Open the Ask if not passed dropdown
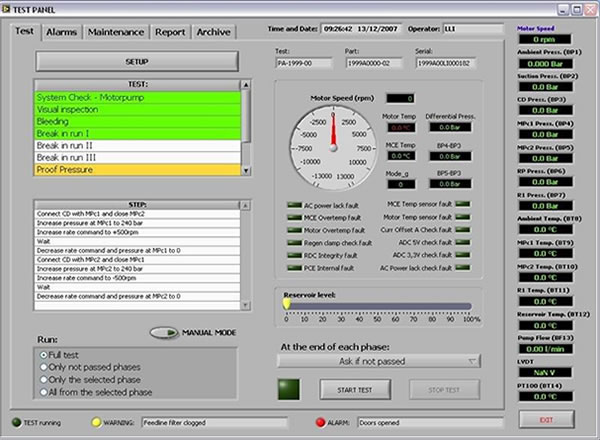Image resolution: width=600 pixels, height=440 pixels. tap(378, 360)
